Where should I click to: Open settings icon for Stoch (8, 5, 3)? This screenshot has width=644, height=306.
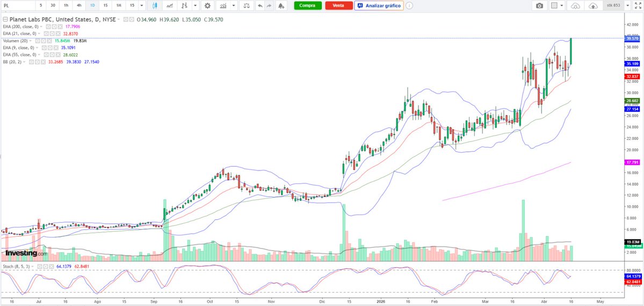pyautogui.click(x=46, y=267)
